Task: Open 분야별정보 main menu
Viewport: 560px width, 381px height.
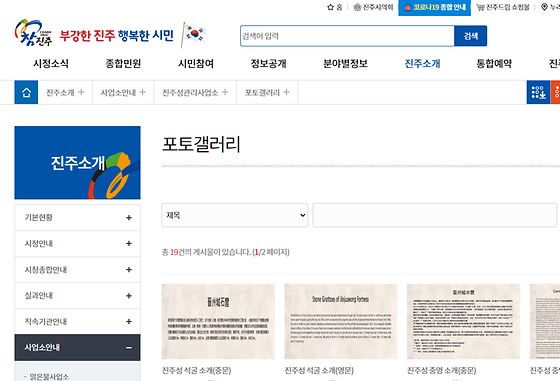Action: pyautogui.click(x=345, y=64)
